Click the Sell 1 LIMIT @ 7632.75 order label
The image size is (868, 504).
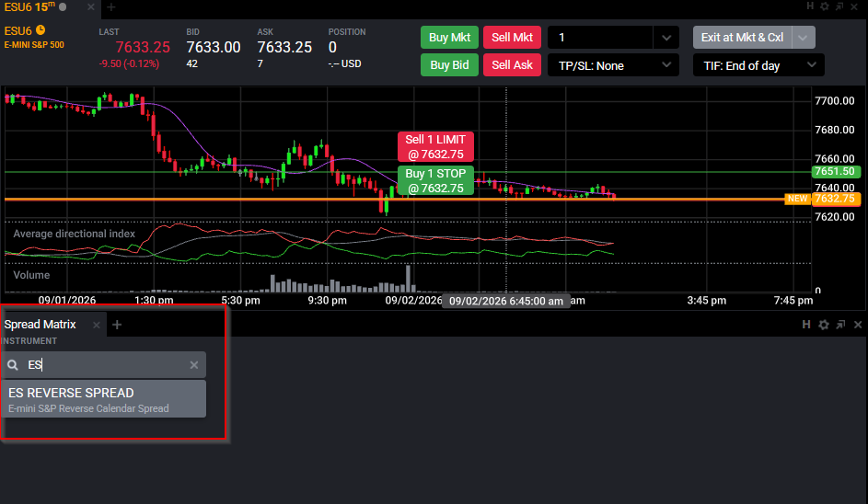click(435, 146)
